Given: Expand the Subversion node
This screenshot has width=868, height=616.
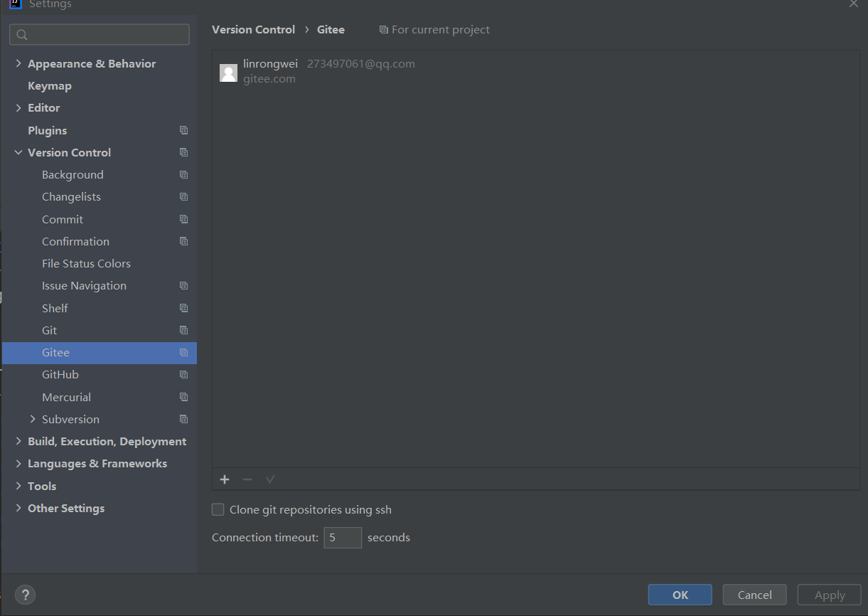Looking at the screenshot, I should 33,419.
